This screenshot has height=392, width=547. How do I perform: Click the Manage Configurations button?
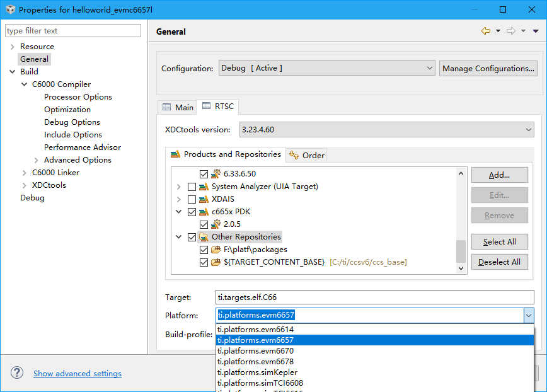tap(488, 68)
